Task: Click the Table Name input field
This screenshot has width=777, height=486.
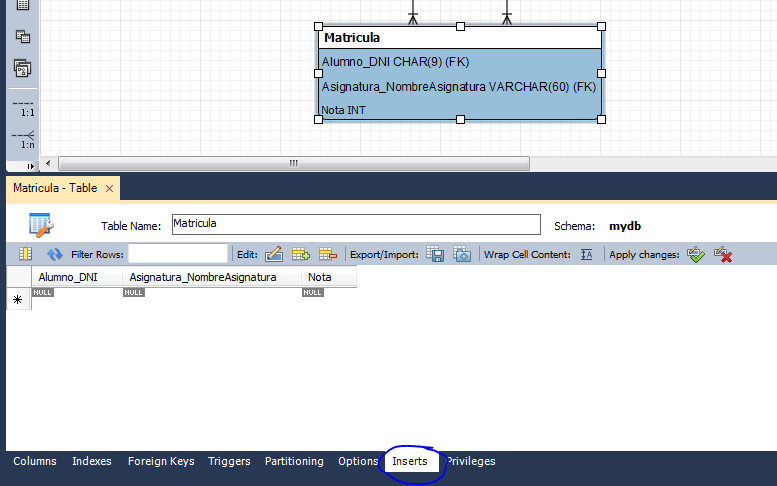Action: pyautogui.click(x=355, y=225)
